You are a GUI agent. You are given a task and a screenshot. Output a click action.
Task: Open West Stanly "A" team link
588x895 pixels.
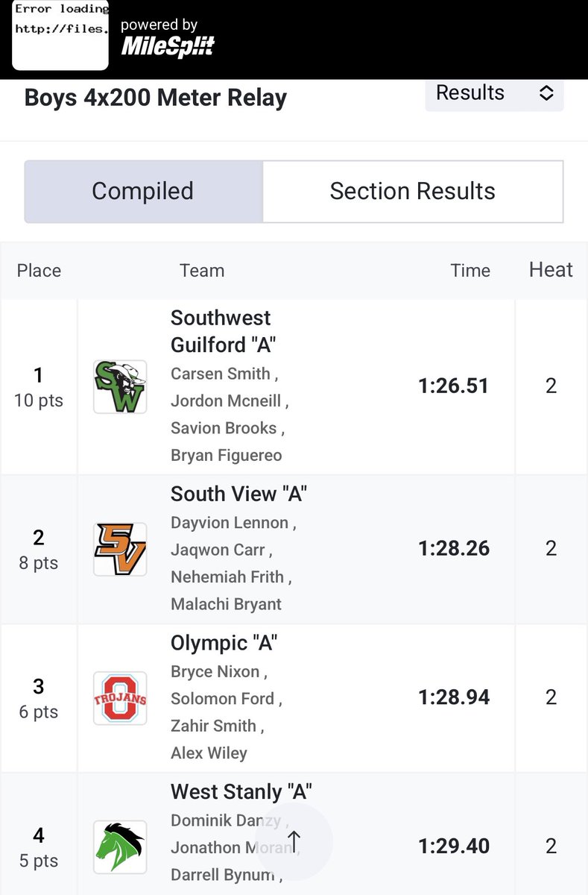pos(241,791)
